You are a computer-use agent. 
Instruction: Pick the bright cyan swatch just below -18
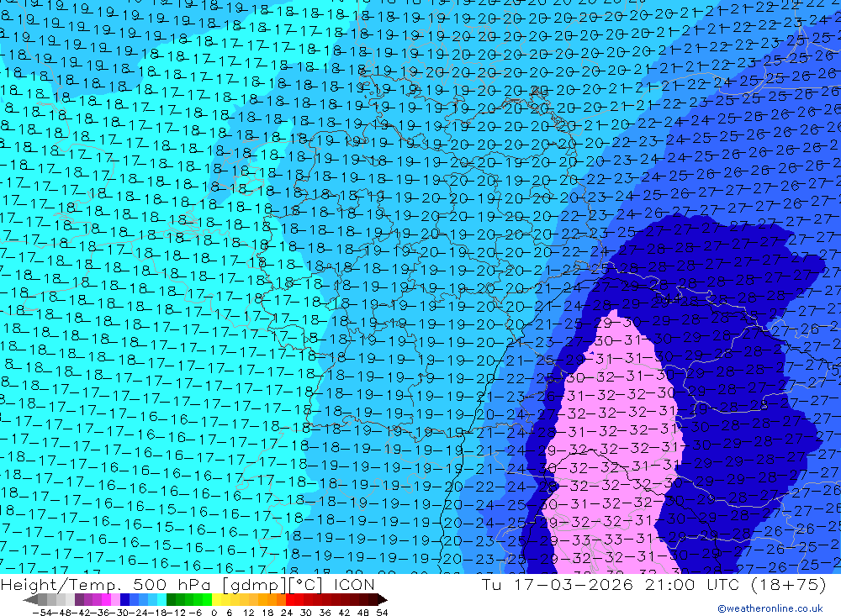point(161,599)
